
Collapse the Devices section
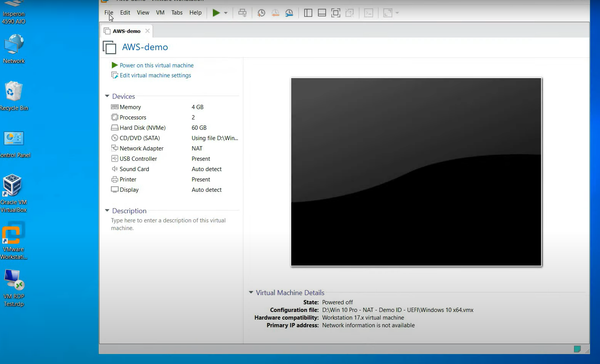coord(107,96)
